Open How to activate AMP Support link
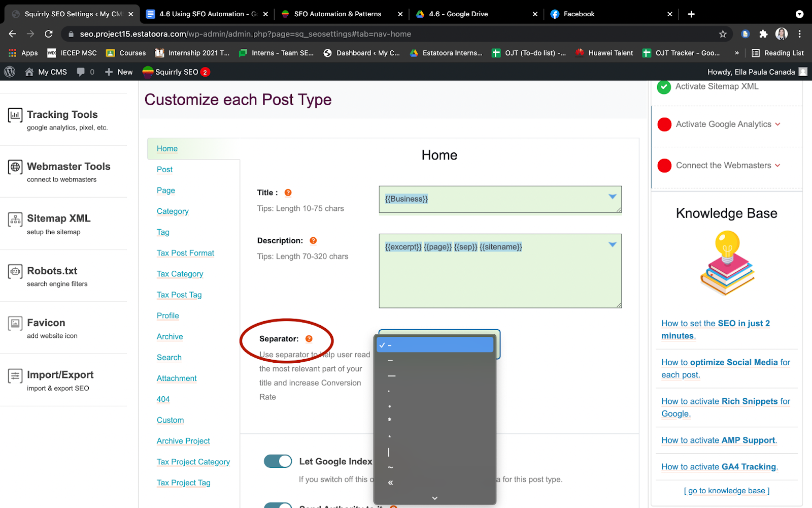 [719, 440]
